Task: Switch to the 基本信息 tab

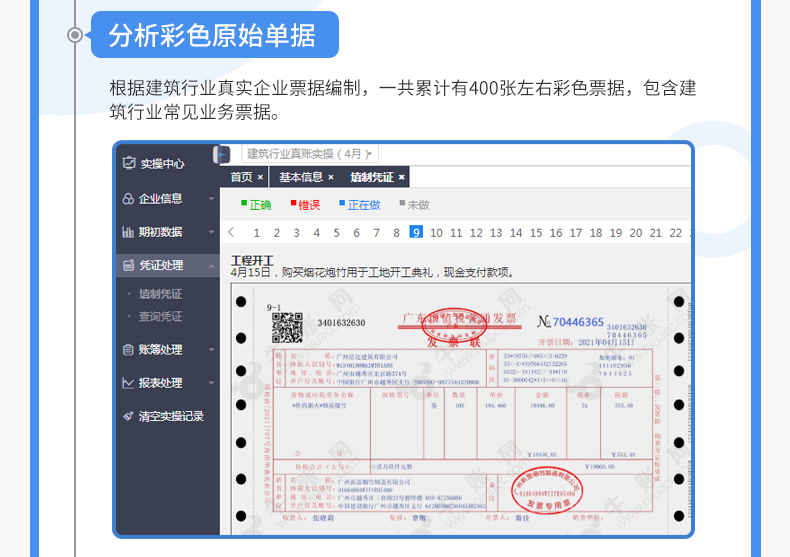Action: pyautogui.click(x=301, y=177)
